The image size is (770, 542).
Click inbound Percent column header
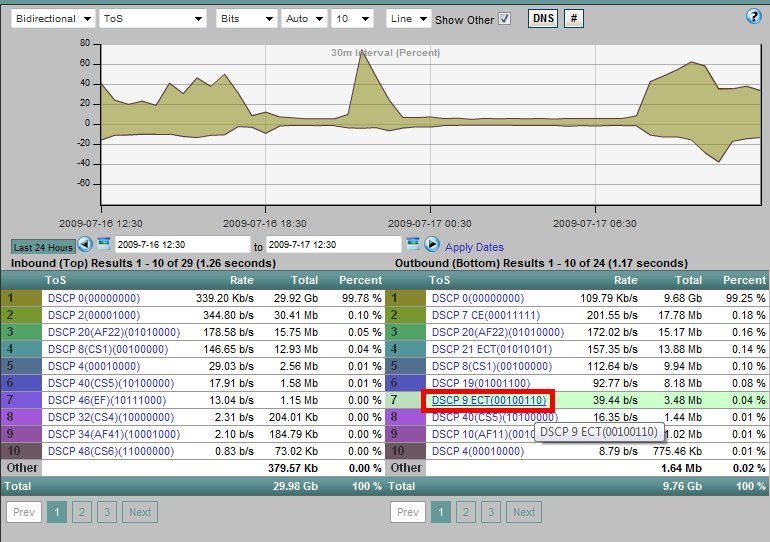pyautogui.click(x=360, y=280)
